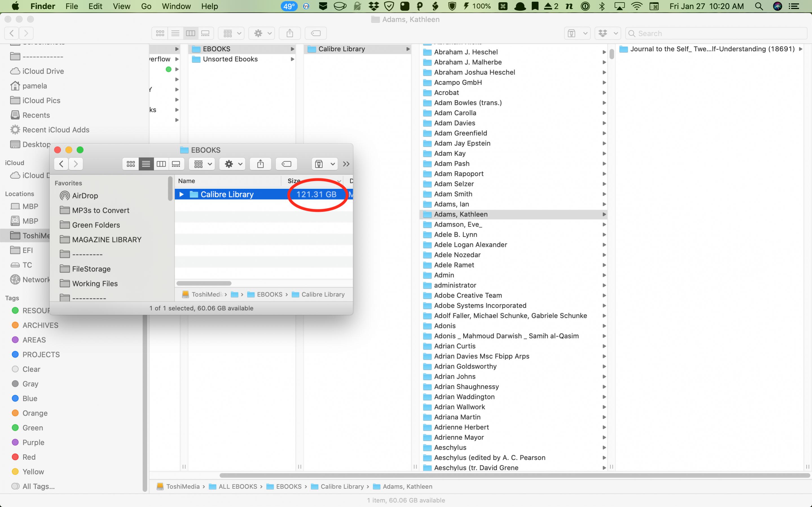Open the Adam Kay folder
The width and height of the screenshot is (812, 507).
pyautogui.click(x=513, y=153)
